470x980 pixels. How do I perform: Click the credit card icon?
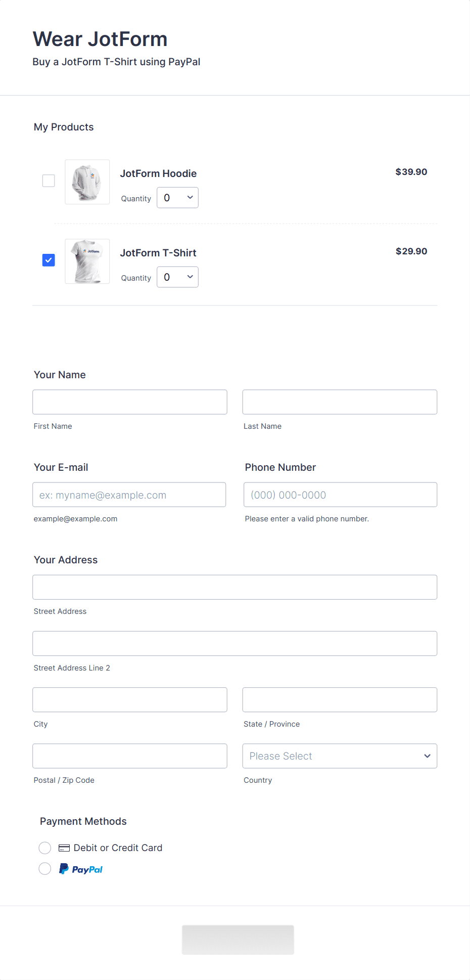click(x=64, y=848)
